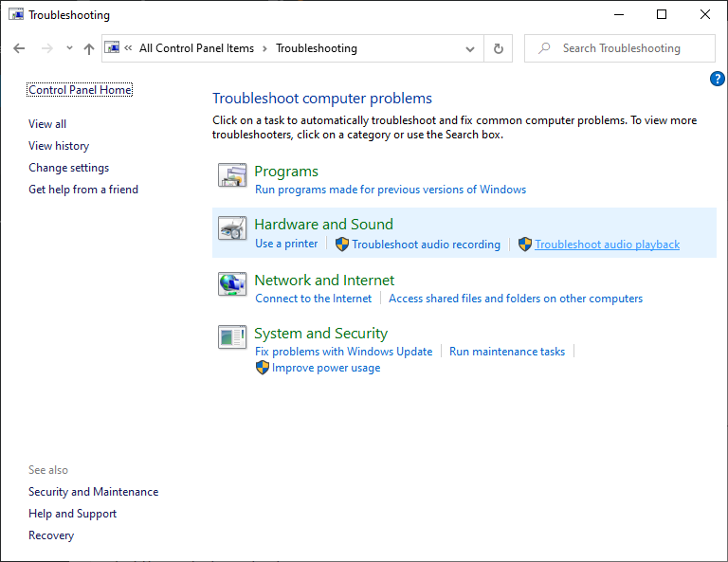The height and width of the screenshot is (562, 728).
Task: Click shield icon beside Troubleshoot audio recording
Action: point(342,245)
